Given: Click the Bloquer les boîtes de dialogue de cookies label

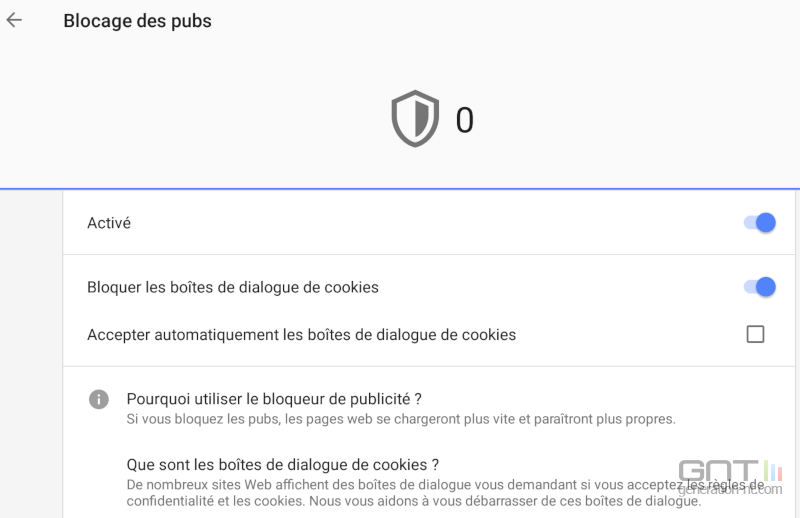Looking at the screenshot, I should click(233, 287).
